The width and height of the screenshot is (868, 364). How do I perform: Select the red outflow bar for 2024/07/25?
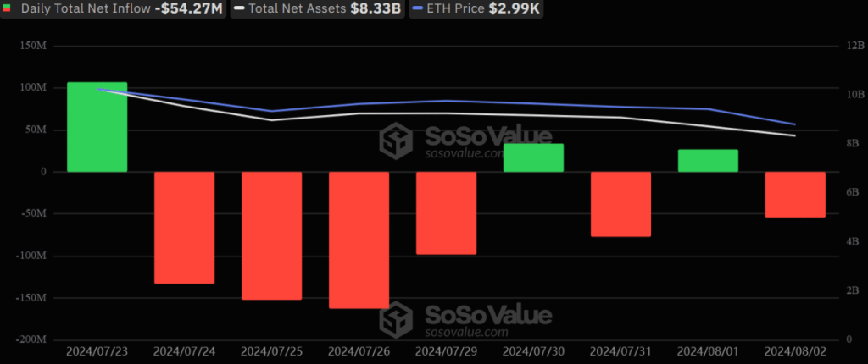tap(272, 235)
